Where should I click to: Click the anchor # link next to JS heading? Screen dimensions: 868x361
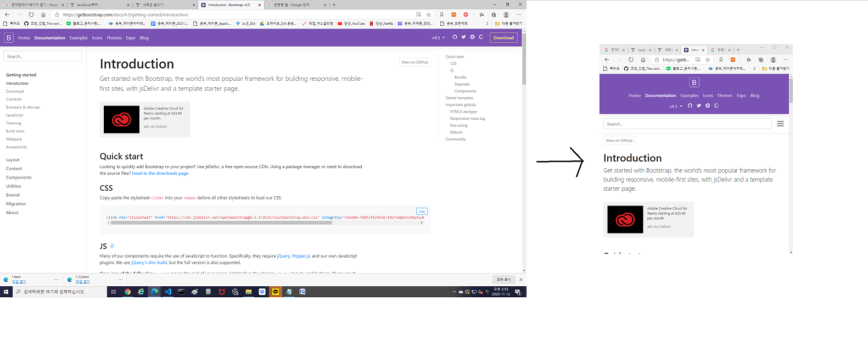pos(112,246)
